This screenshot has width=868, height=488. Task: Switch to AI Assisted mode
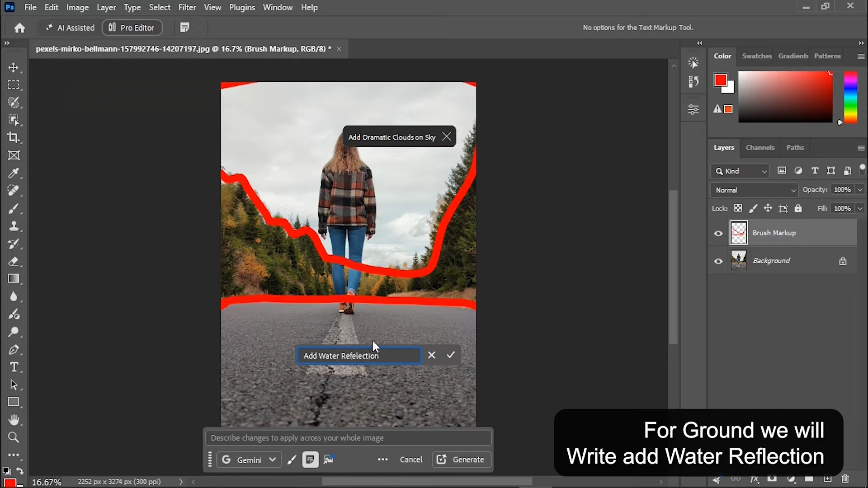click(x=70, y=28)
